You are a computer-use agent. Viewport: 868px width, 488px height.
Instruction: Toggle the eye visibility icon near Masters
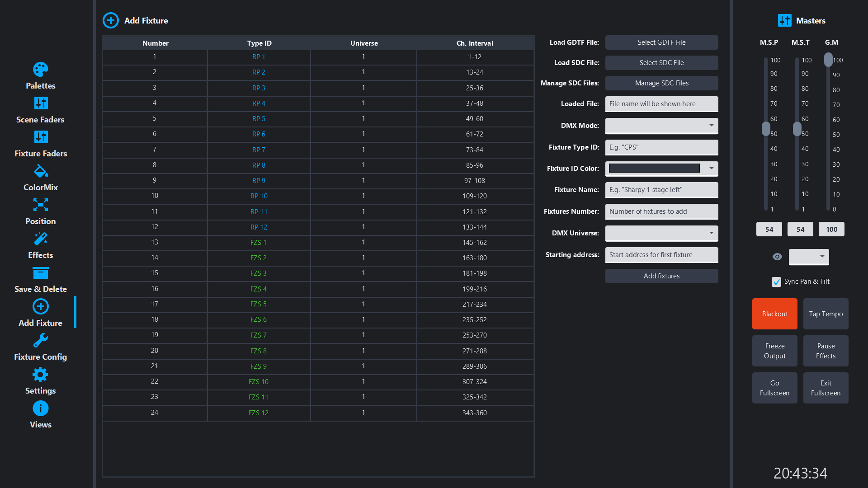tap(777, 257)
